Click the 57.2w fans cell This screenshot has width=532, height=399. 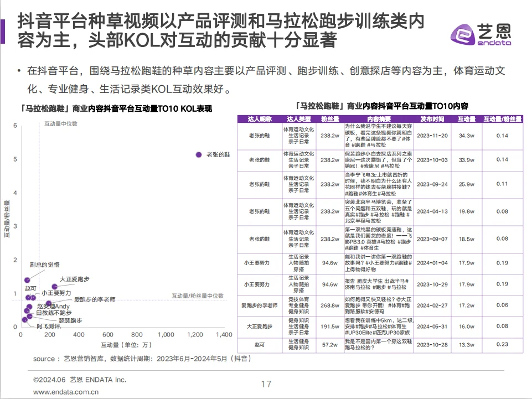tap(330, 345)
